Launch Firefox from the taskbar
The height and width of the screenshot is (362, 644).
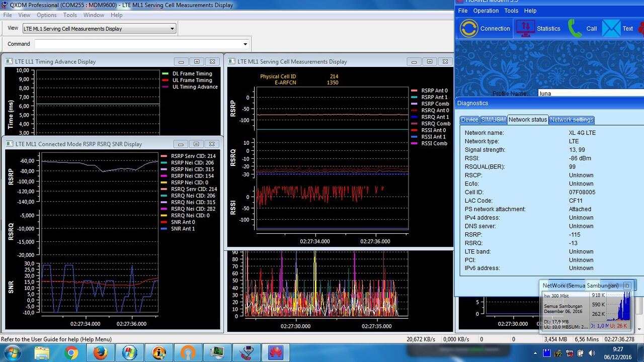tap(101, 352)
